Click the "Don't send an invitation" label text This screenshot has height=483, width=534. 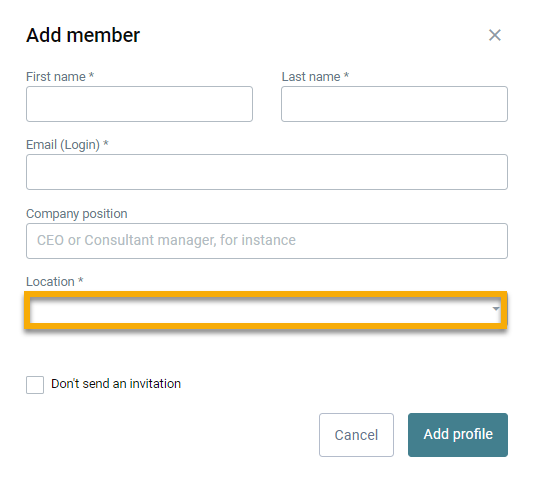pos(116,384)
